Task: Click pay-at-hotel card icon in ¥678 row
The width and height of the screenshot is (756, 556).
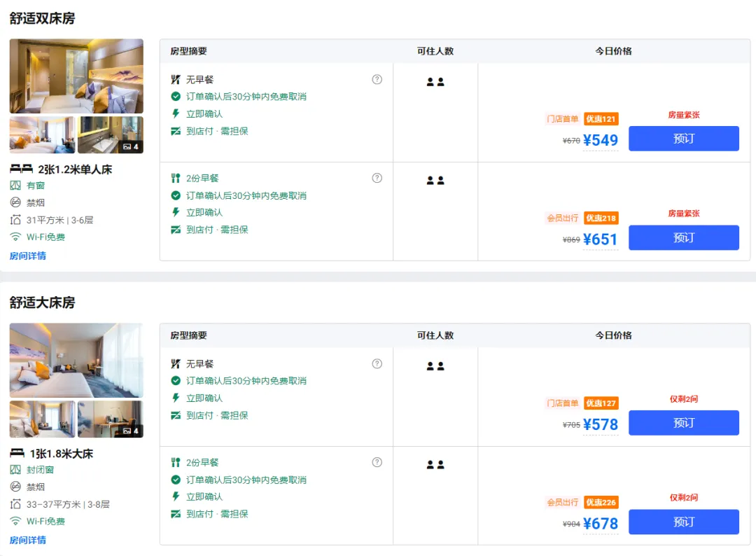Action: click(x=176, y=514)
